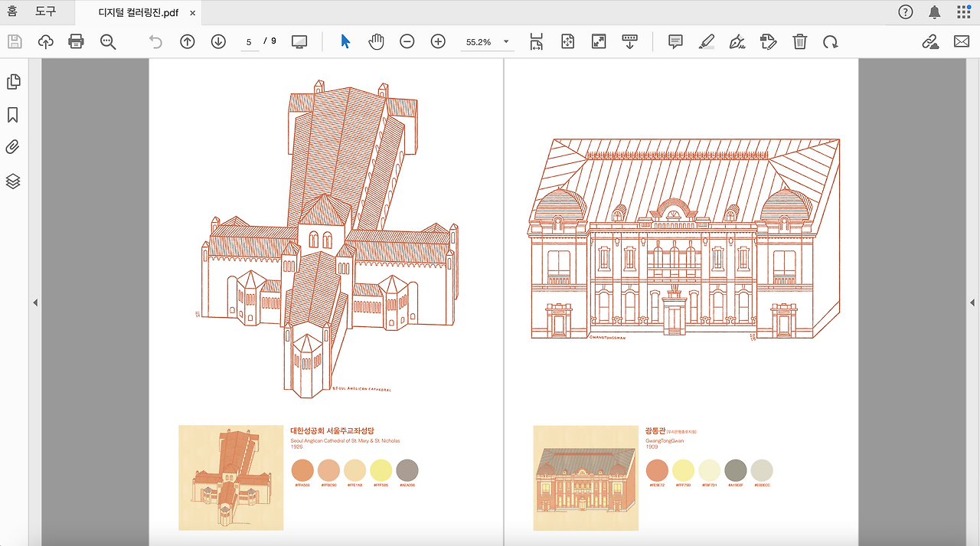Open the zoom level dropdown arrow
980x546 pixels.
(x=506, y=42)
